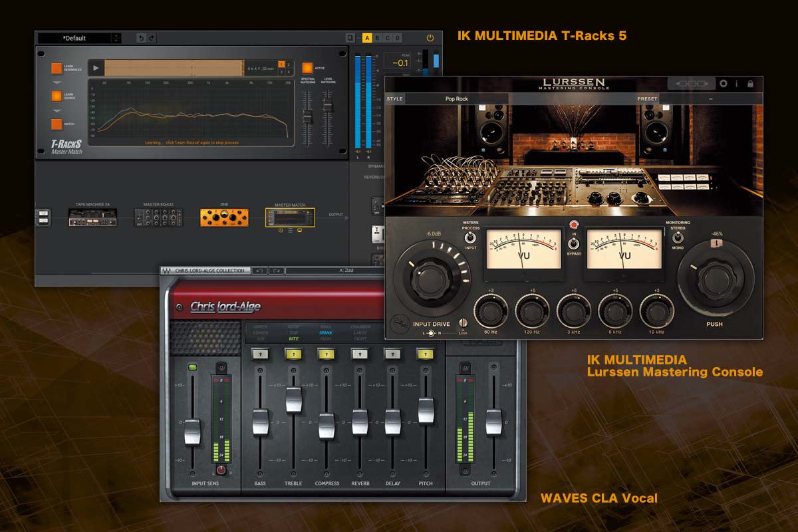Click the 60 Hz EQ knob
The width and height of the screenshot is (798, 532).
point(491,311)
